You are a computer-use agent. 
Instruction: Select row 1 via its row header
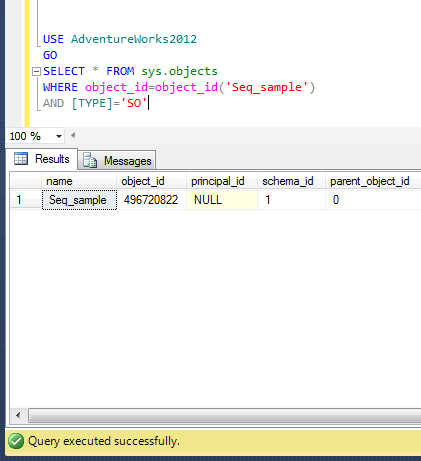pos(26,200)
